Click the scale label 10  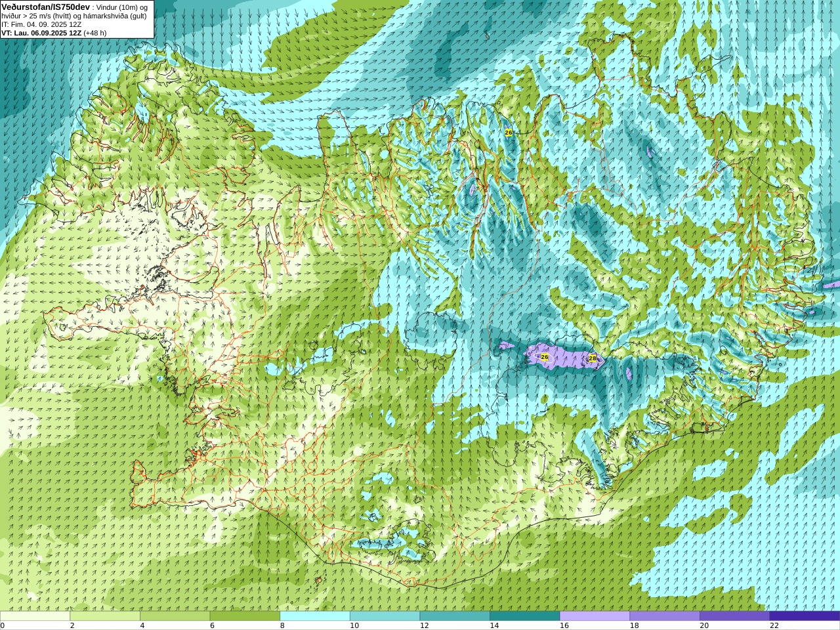354,625
